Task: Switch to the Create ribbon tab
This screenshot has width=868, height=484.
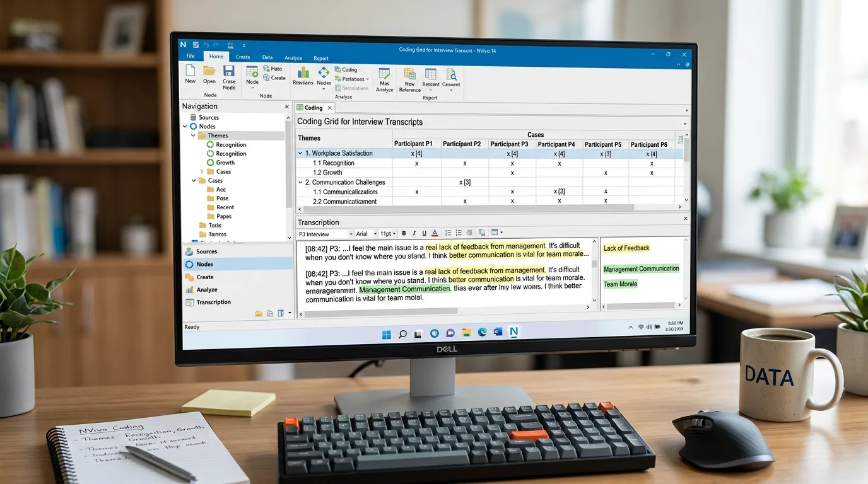Action: (x=243, y=57)
